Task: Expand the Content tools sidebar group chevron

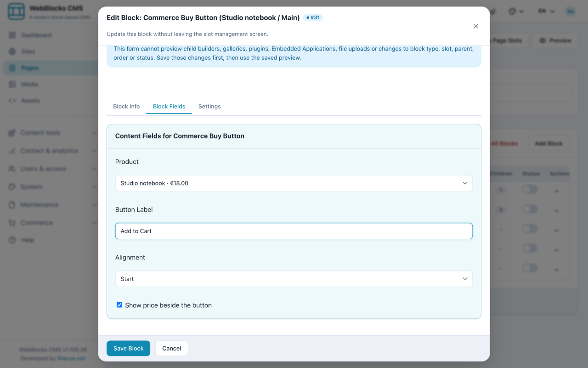Action: pos(94,133)
